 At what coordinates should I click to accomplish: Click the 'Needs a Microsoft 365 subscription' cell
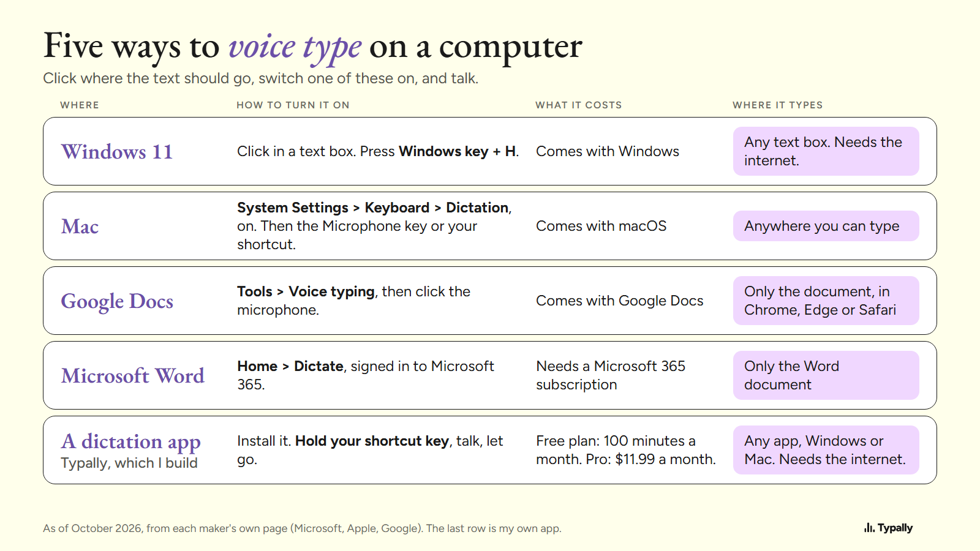[x=611, y=375]
